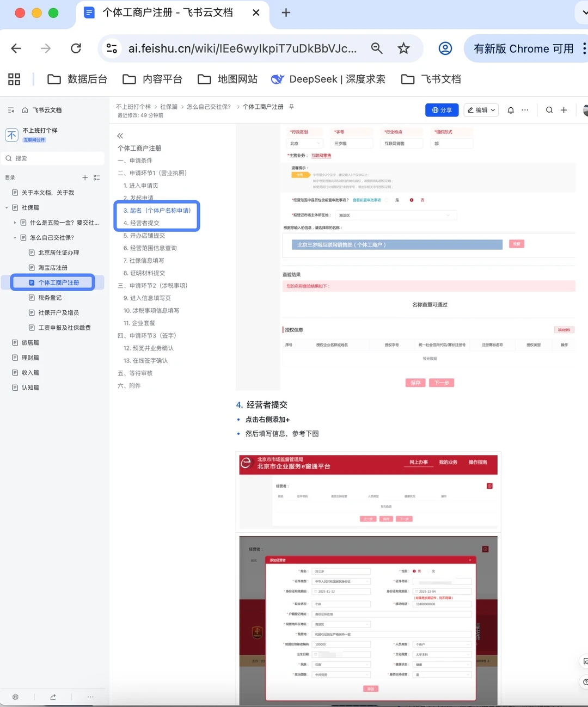Open the name-check form screenshot image
The width and height of the screenshot is (588, 707).
(x=406, y=257)
